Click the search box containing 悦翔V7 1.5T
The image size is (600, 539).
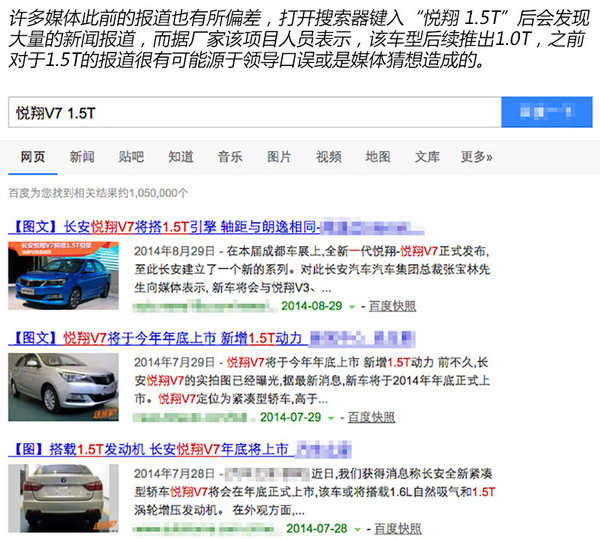pyautogui.click(x=250, y=112)
